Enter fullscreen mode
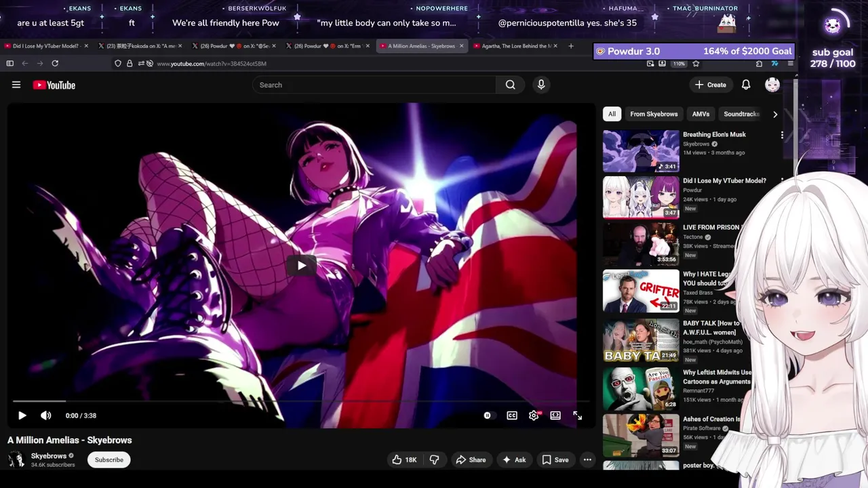Viewport: 868px width, 488px height. [x=577, y=415]
